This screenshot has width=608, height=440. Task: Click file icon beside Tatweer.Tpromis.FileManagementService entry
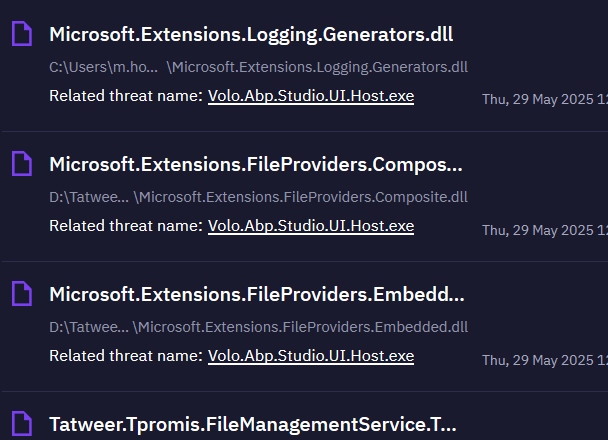click(21, 424)
